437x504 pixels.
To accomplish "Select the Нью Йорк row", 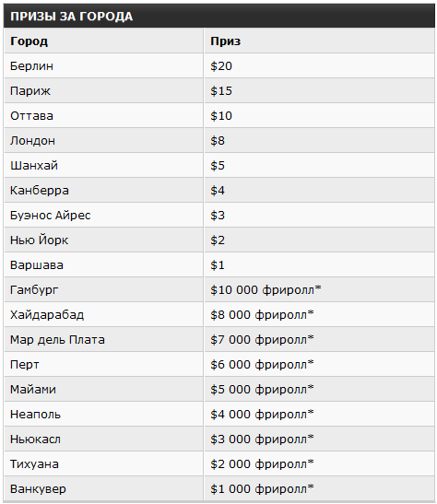I will pyautogui.click(x=219, y=240).
